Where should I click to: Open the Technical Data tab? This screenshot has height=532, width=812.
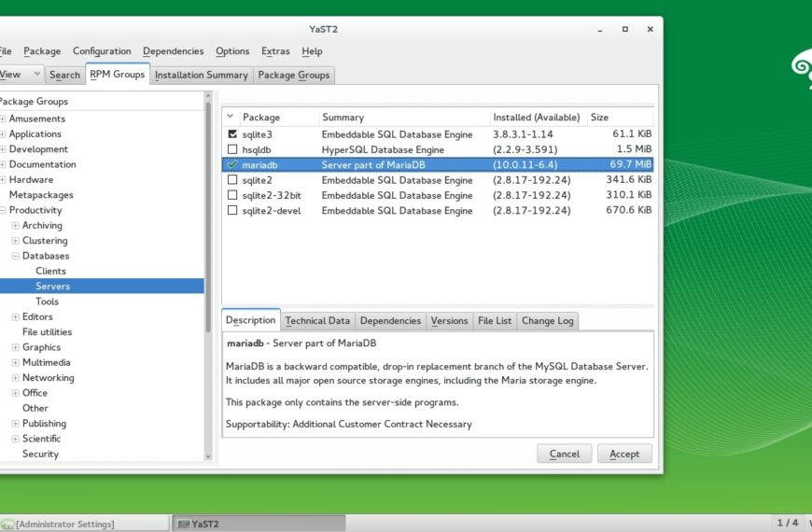(317, 321)
